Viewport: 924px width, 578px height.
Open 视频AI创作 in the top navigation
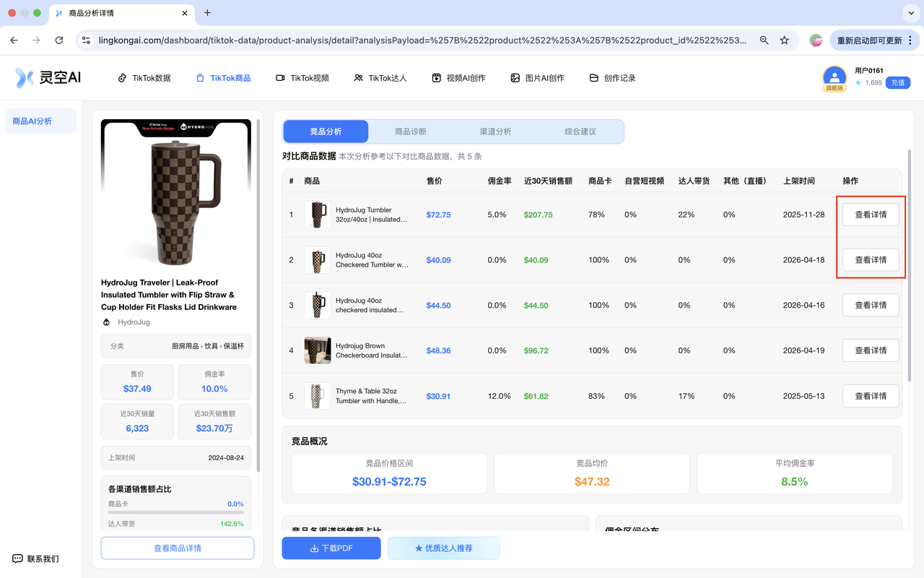pos(458,78)
